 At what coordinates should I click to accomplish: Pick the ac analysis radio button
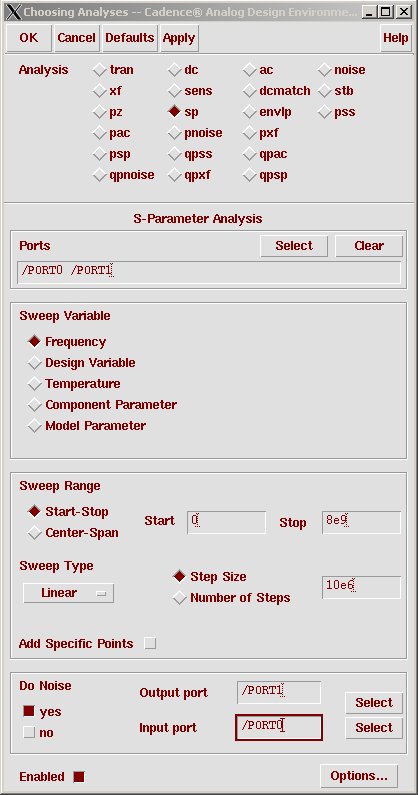pos(249,70)
